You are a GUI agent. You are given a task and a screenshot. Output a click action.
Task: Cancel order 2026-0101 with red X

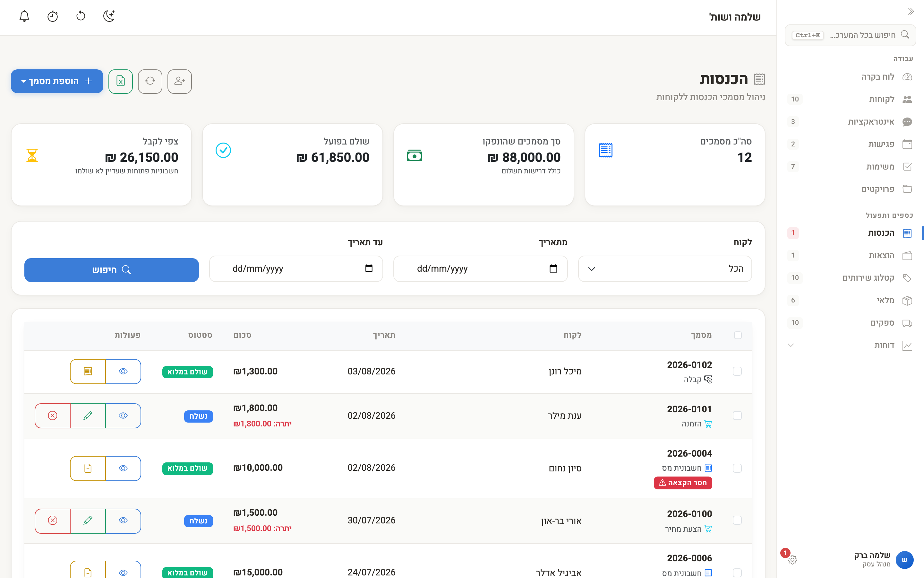pyautogui.click(x=53, y=416)
